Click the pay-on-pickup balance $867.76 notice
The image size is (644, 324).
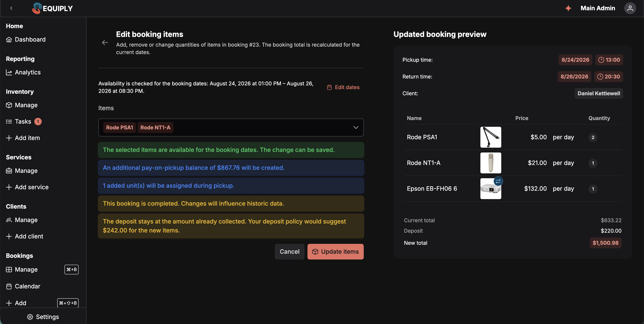231,168
